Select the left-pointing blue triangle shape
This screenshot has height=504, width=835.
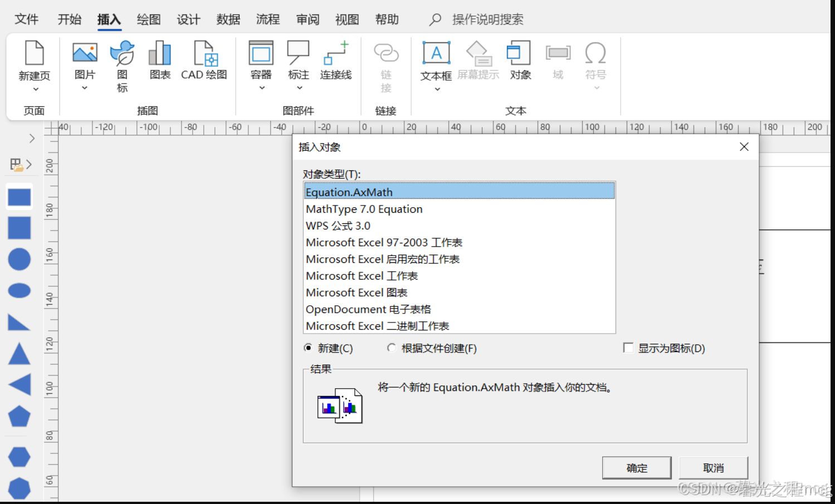point(19,385)
